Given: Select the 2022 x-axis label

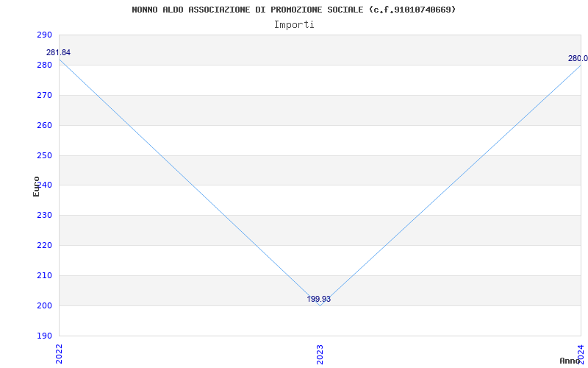Looking at the screenshot, I should click(x=59, y=354).
